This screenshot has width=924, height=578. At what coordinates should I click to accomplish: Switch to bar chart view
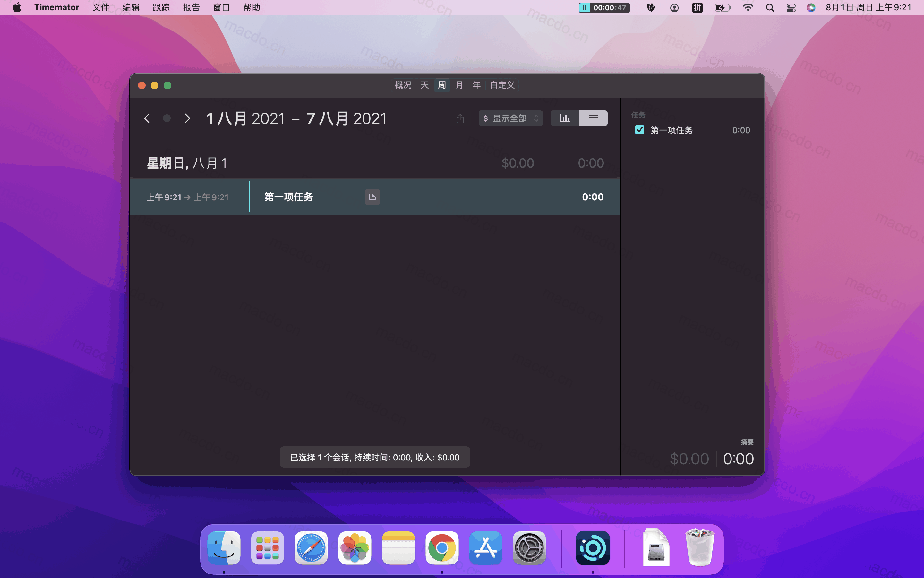click(x=565, y=118)
